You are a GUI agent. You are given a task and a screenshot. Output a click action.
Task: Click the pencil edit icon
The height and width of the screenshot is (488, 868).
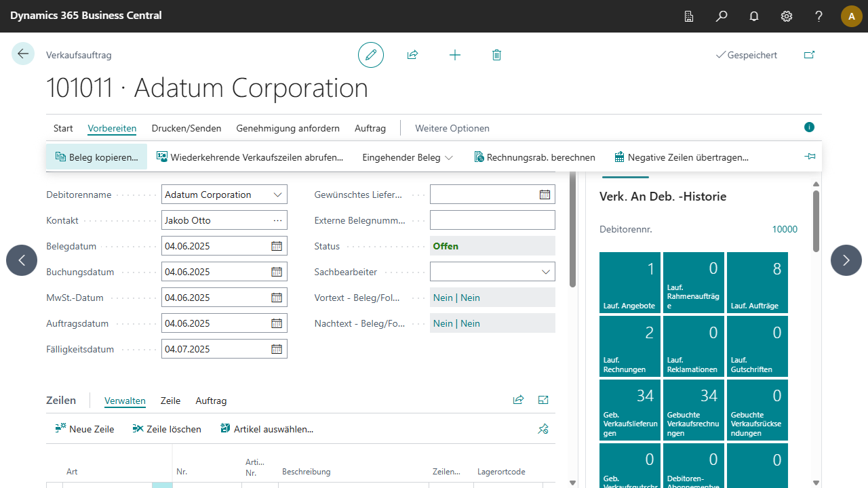371,55
